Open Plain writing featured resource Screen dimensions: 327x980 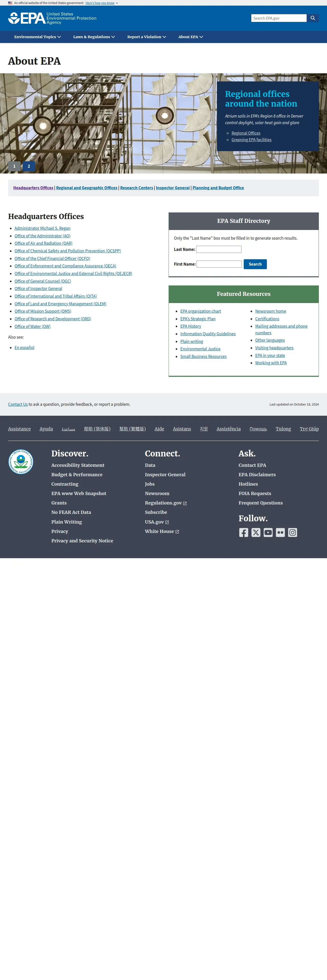click(192, 342)
